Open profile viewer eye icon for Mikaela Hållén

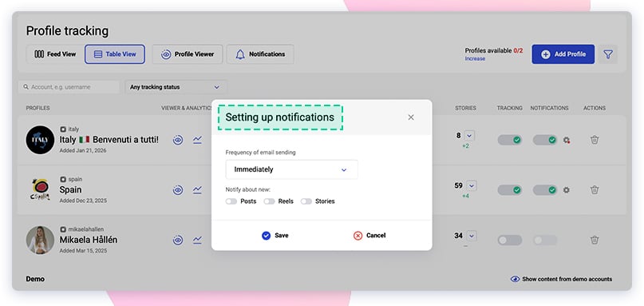pyautogui.click(x=178, y=240)
